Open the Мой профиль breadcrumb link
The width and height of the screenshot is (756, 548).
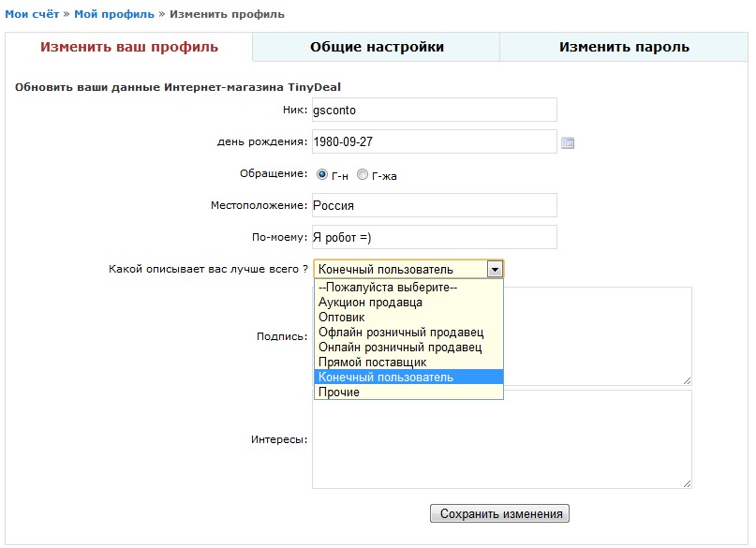pyautogui.click(x=113, y=15)
